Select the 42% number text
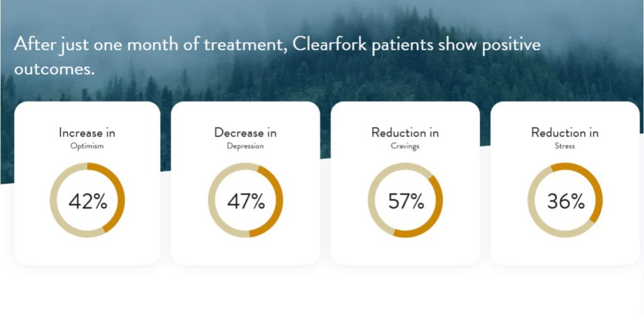644x328 pixels. pos(88,202)
